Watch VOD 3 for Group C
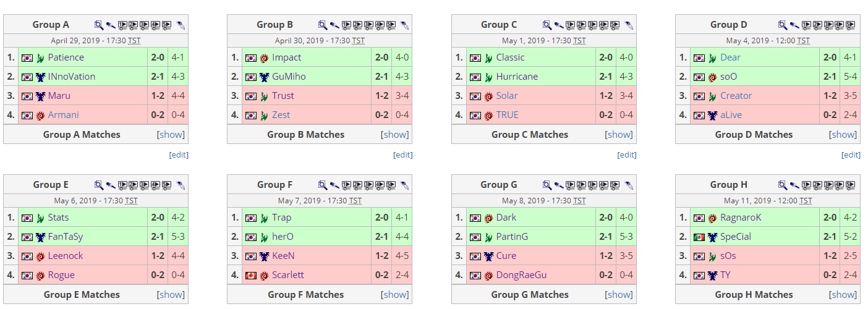 [x=592, y=25]
